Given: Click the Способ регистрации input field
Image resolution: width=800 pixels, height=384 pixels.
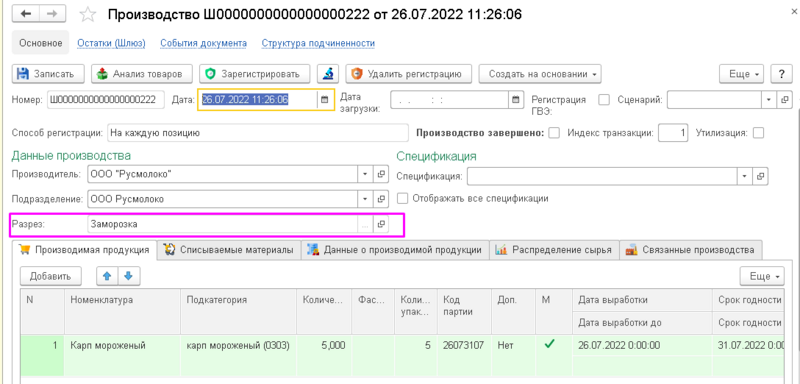Looking at the screenshot, I should 258,133.
